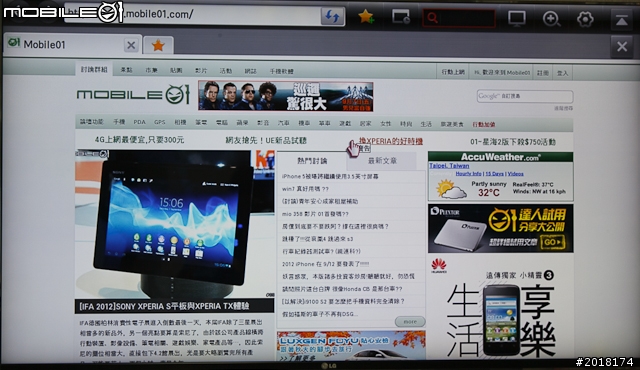Open the iPhone 5 3.5英寸 discussion topic

click(x=330, y=177)
